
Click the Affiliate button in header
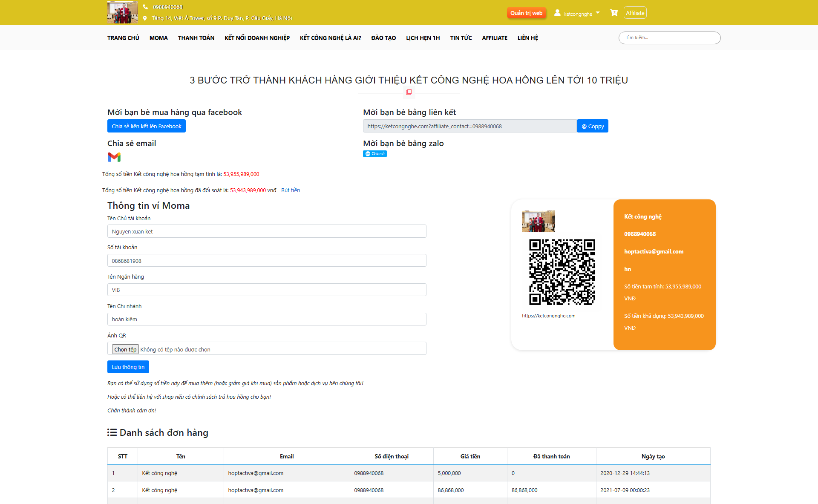pos(635,13)
